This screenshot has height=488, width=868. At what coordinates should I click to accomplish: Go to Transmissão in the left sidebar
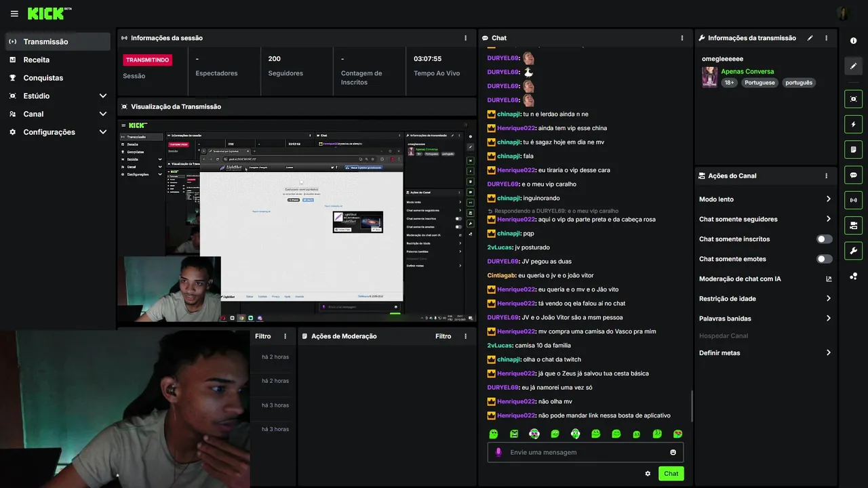[x=58, y=41]
